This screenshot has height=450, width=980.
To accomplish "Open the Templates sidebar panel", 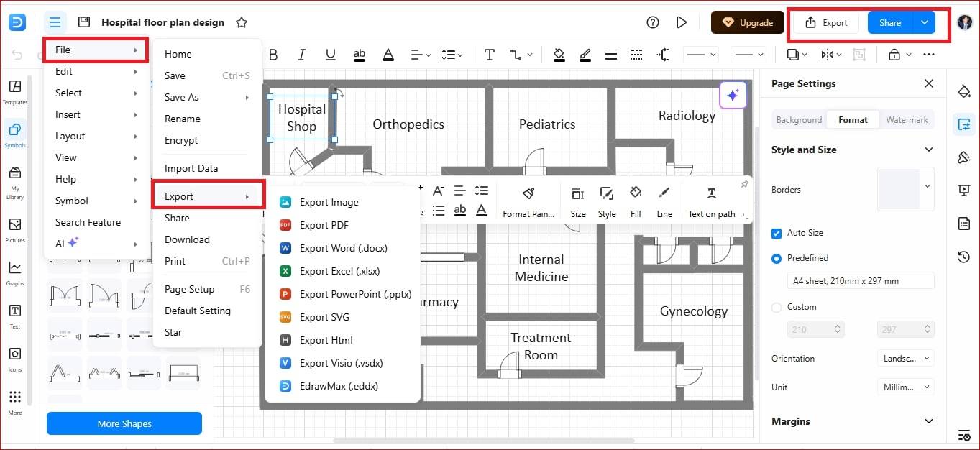I will point(15,92).
